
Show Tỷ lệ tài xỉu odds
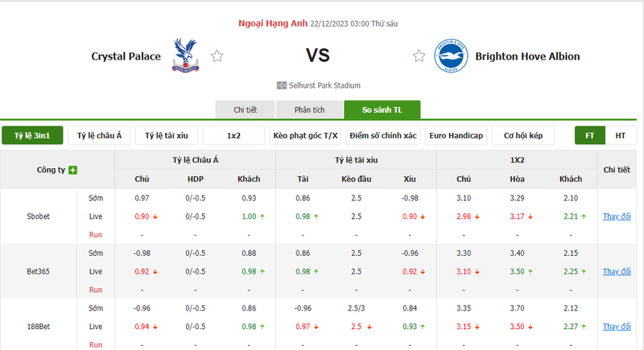pos(167,136)
